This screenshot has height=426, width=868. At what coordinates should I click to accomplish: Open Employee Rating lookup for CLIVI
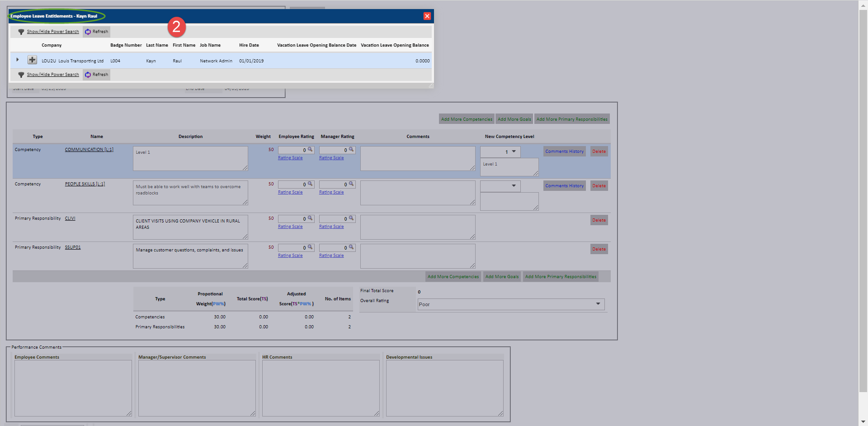tap(310, 218)
